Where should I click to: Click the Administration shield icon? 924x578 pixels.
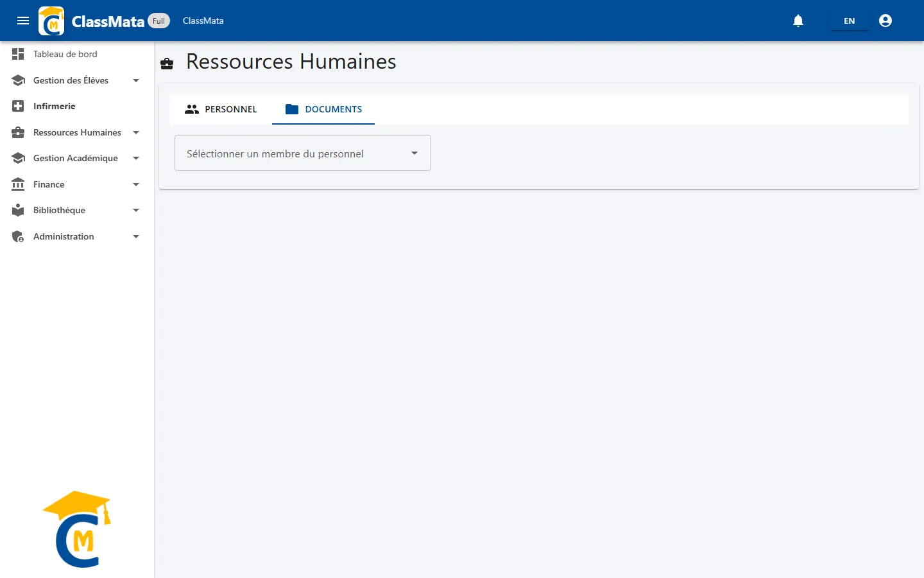tap(18, 236)
